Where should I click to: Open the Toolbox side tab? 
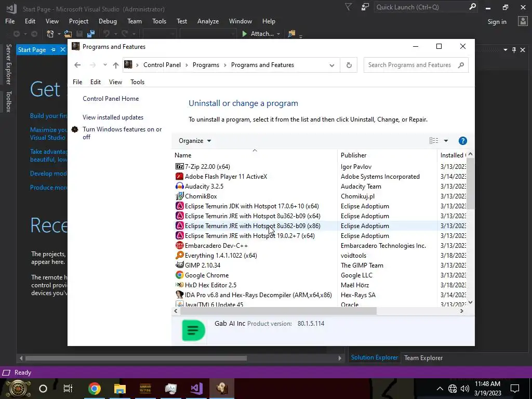tap(8, 101)
